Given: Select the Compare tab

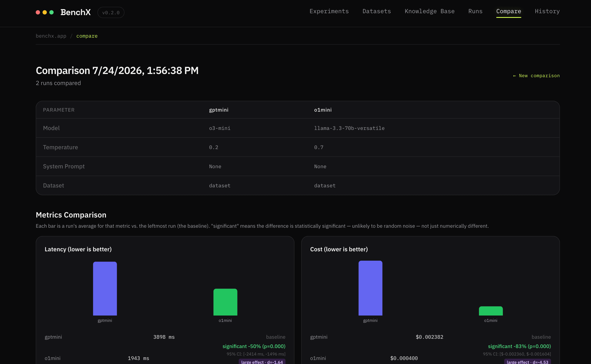Looking at the screenshot, I should 508,11.
